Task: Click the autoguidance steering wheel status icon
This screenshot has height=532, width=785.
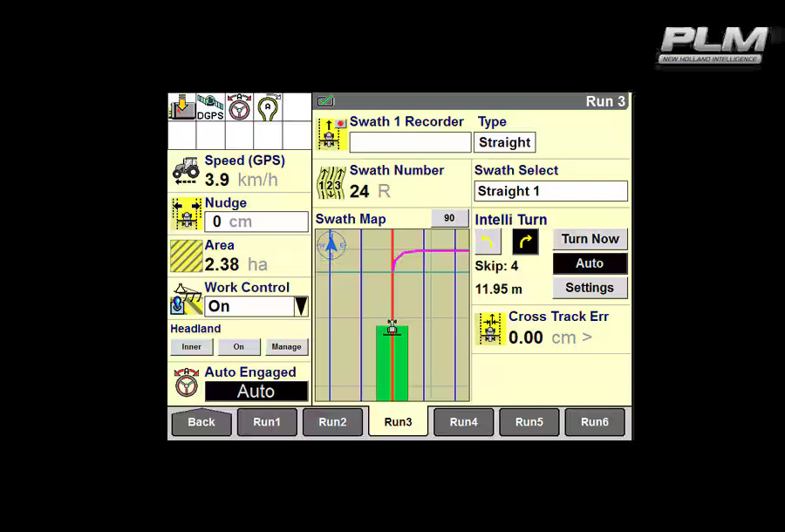Action: click(239, 107)
